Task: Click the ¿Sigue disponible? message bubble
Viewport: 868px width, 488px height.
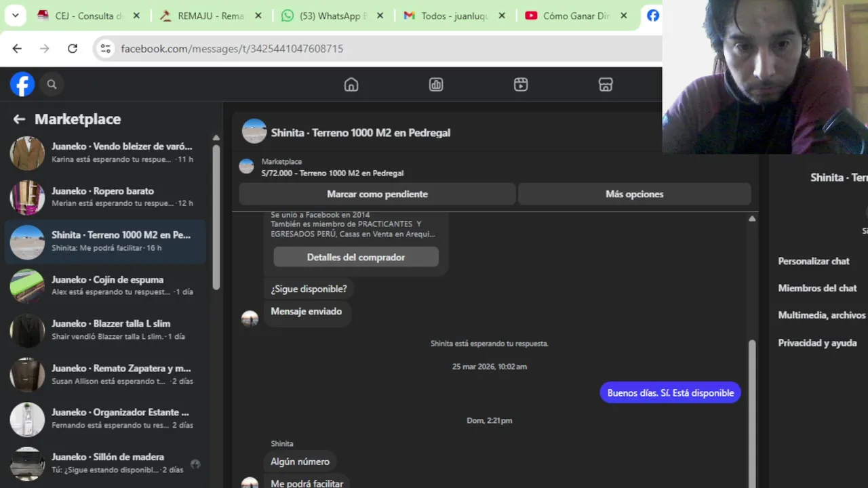Action: (309, 289)
